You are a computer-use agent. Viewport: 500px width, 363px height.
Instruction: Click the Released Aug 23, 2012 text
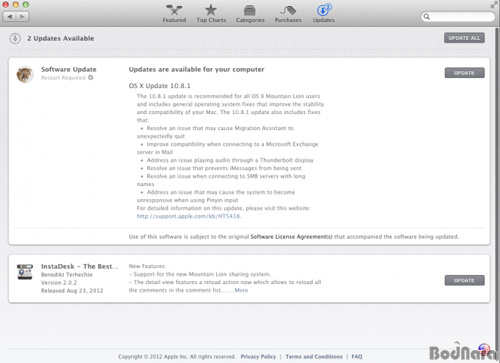(x=72, y=291)
